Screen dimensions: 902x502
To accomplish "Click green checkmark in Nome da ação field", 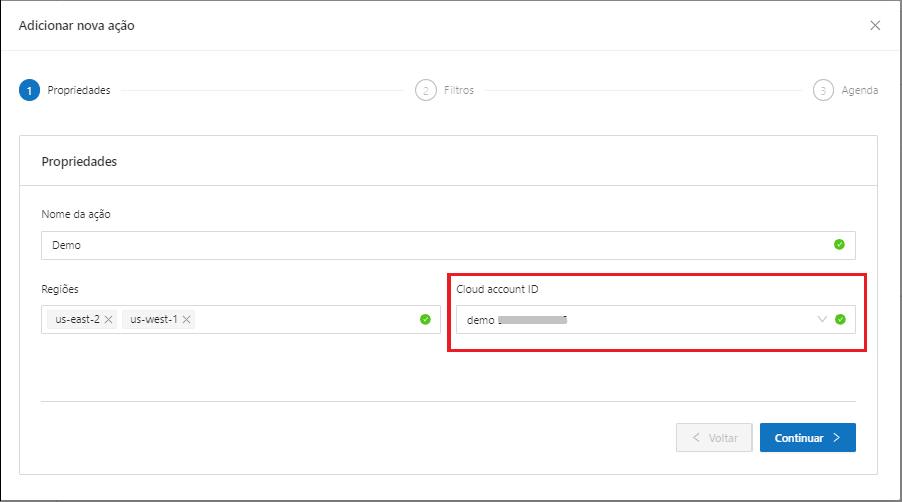I will [839, 244].
